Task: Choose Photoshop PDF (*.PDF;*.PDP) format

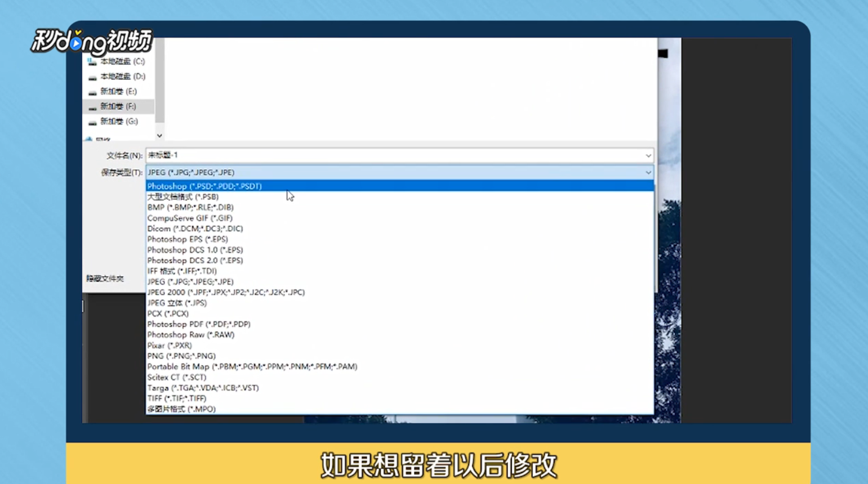Action: pos(399,324)
